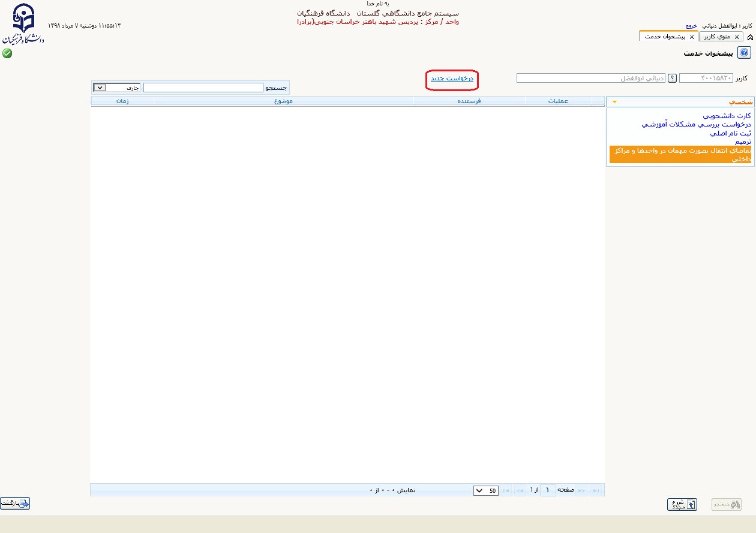Close the منوي کاربر tab

(x=737, y=37)
